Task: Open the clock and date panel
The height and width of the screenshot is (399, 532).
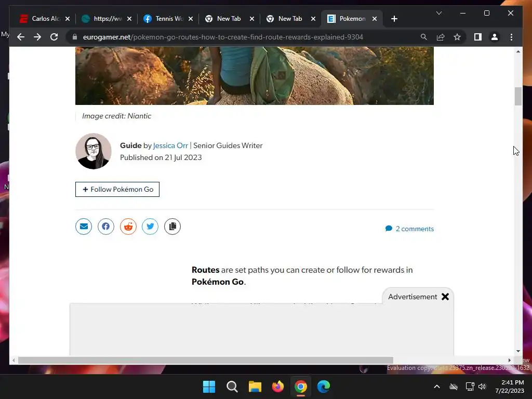Action: [509, 387]
